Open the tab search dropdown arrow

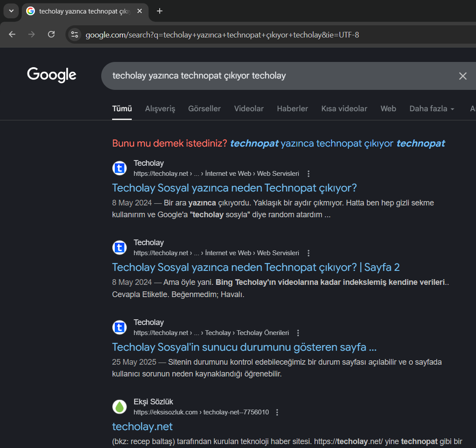coord(11,11)
